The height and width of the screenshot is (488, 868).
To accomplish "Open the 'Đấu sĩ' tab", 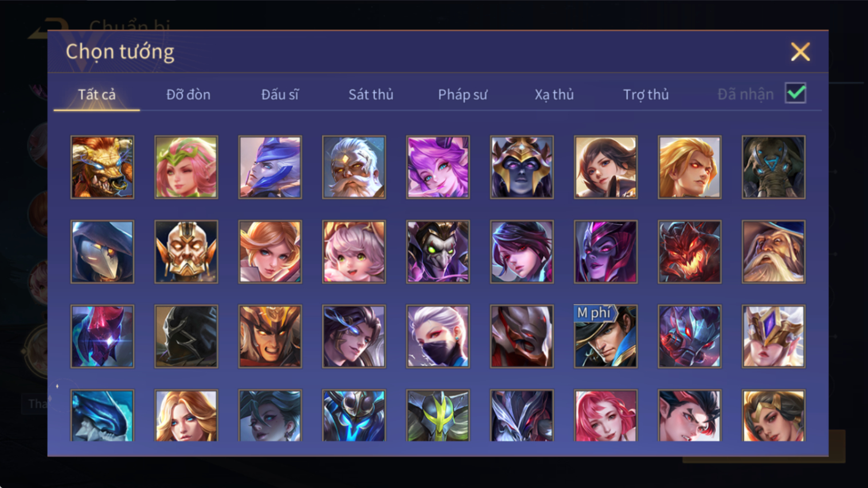I will 280,95.
